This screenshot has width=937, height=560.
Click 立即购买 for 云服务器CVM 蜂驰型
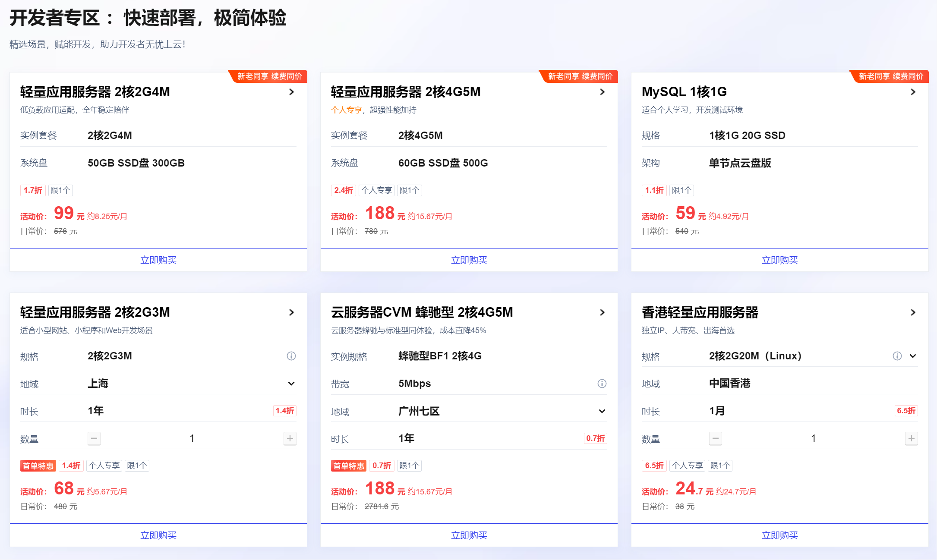[469, 535]
